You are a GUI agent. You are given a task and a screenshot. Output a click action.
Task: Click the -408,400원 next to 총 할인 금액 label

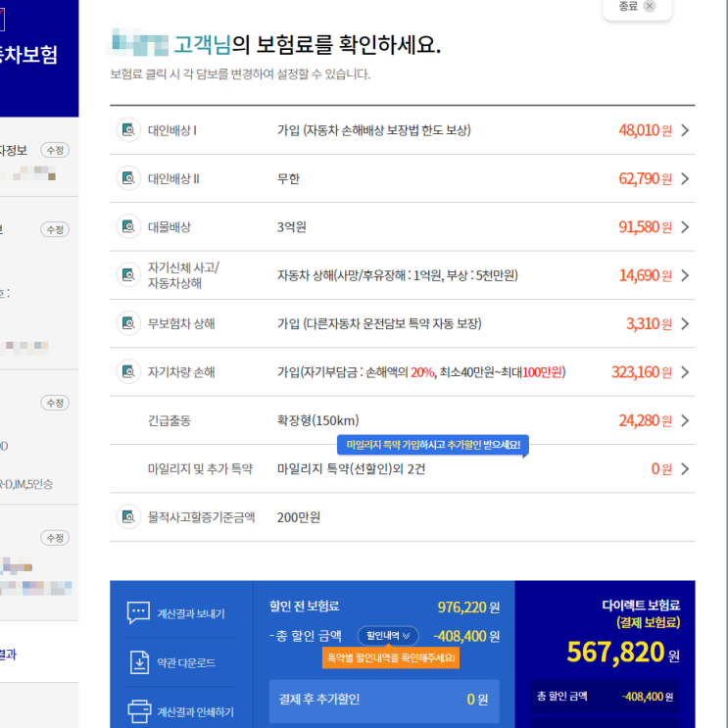tap(466, 636)
